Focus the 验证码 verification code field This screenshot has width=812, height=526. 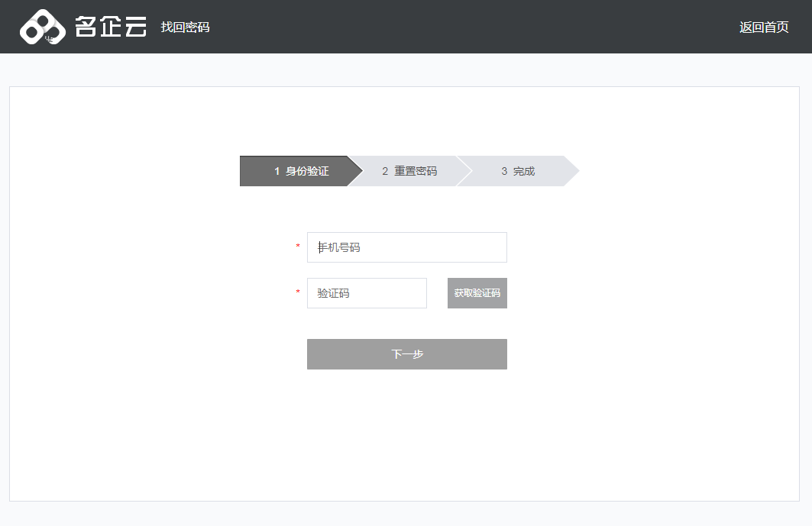pyautogui.click(x=367, y=293)
